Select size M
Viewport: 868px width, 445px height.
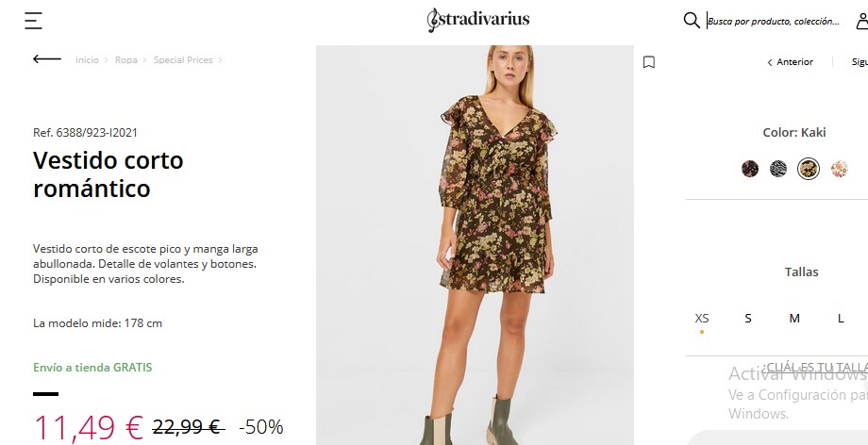pos(794,319)
